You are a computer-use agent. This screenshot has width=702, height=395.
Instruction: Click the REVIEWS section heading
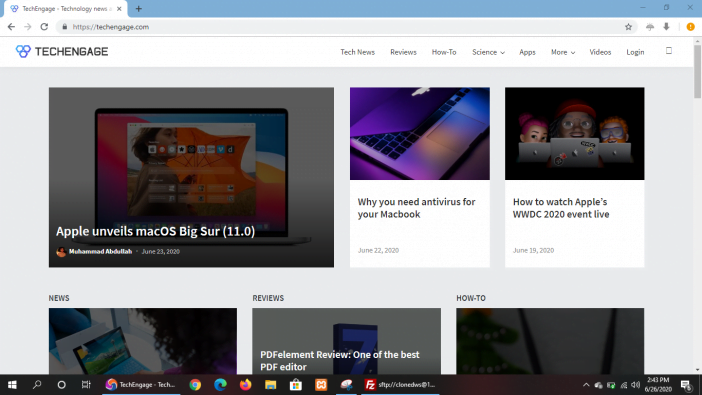[x=268, y=298]
